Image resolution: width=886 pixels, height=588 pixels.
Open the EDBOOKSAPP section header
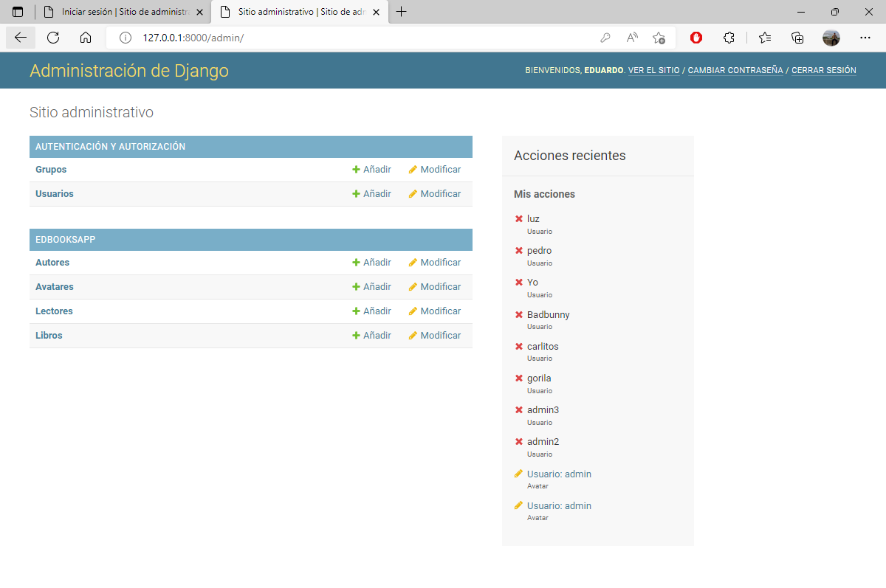(x=66, y=240)
